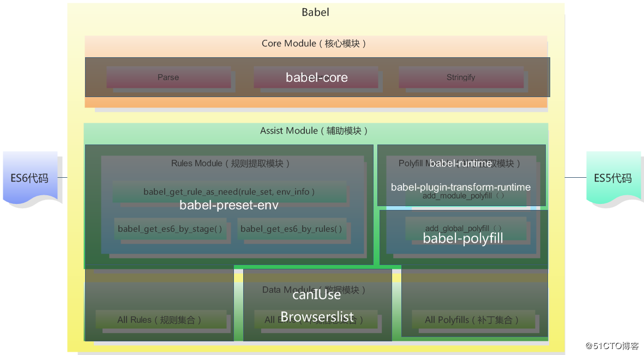Click the All Polyfills (补丁集合) box

[x=472, y=320]
